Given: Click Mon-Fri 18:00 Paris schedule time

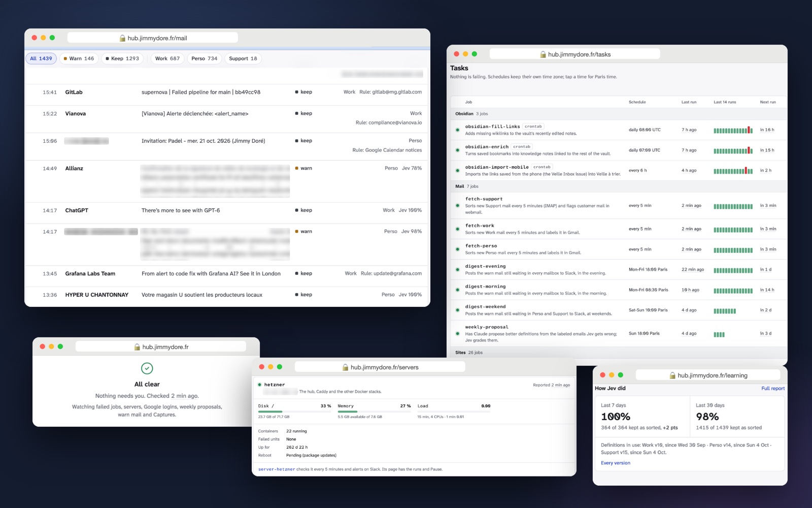Looking at the screenshot, I should [648, 270].
